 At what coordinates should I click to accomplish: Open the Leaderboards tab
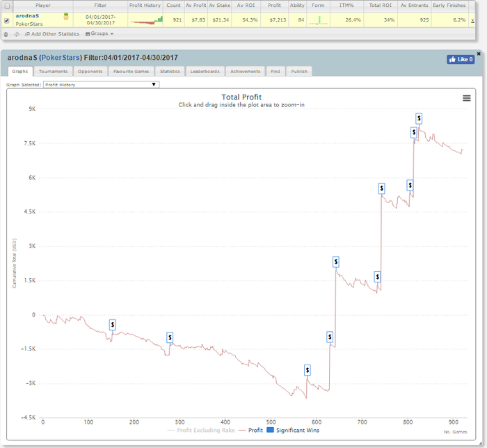coord(205,72)
